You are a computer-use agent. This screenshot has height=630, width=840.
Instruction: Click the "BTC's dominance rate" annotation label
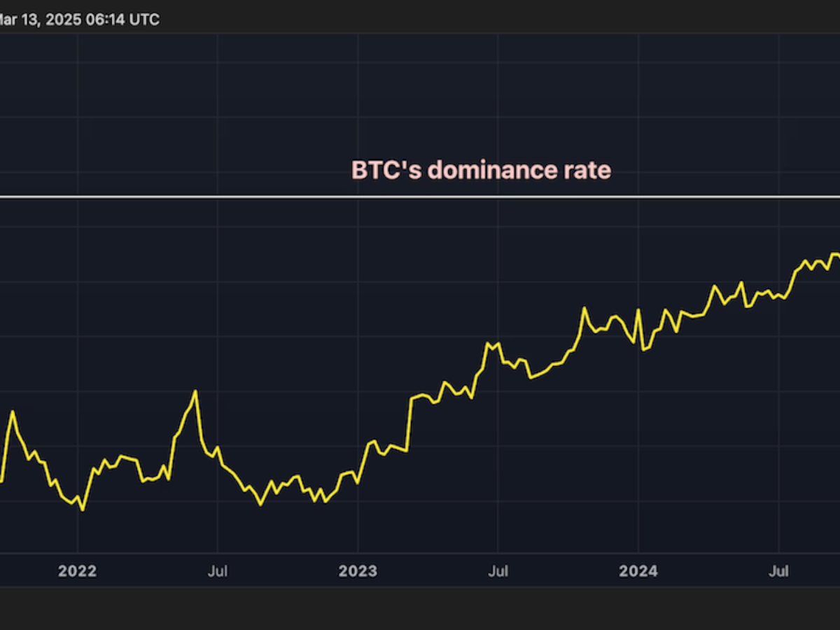[481, 170]
